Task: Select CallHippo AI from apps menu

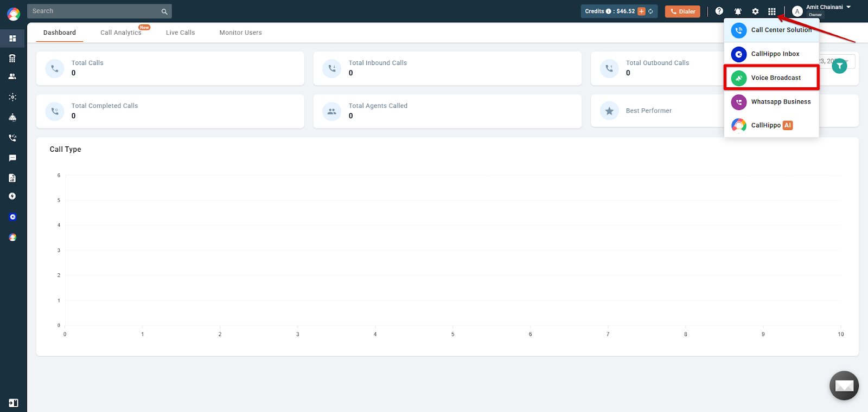Action: [x=771, y=125]
